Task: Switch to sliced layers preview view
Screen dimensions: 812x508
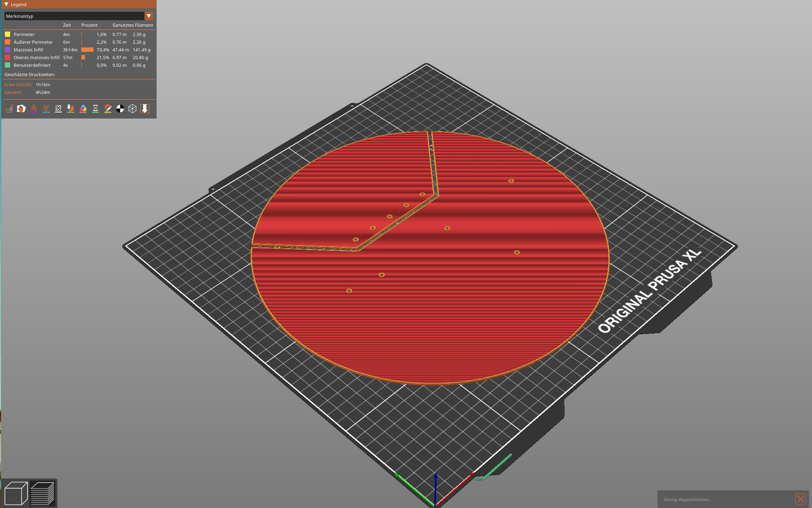Action: [43, 493]
